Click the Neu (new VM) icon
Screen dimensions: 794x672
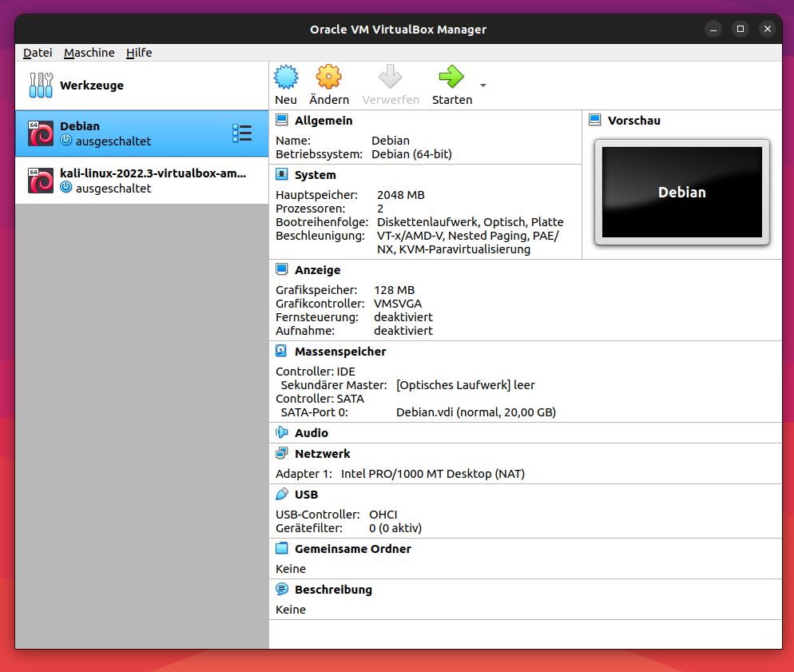[286, 77]
